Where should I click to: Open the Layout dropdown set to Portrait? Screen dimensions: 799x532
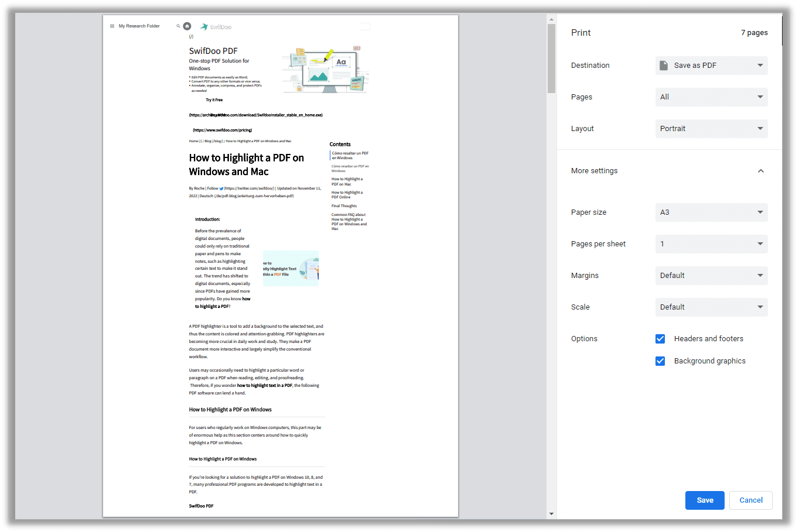point(711,129)
